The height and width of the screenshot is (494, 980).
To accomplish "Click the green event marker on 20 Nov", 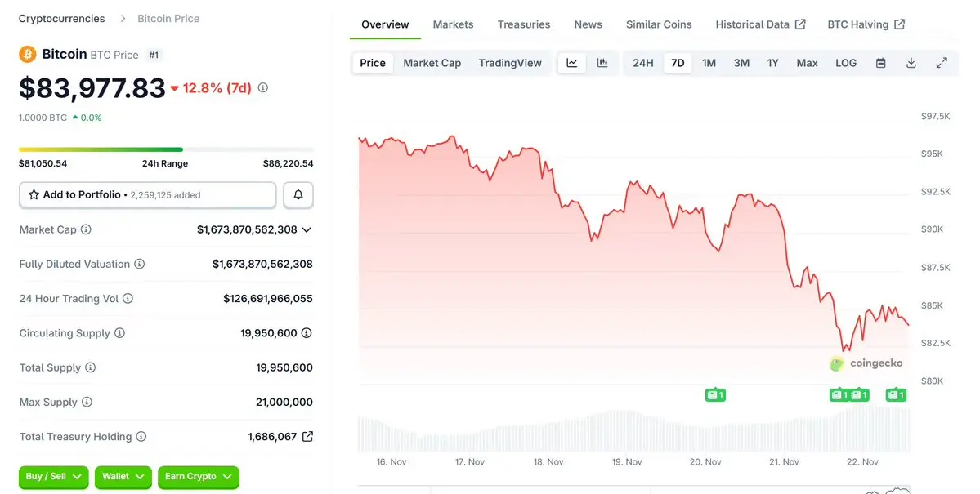I will coord(715,395).
